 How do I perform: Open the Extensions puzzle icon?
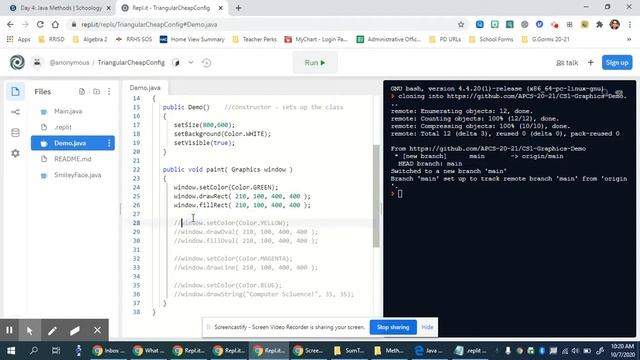point(599,24)
